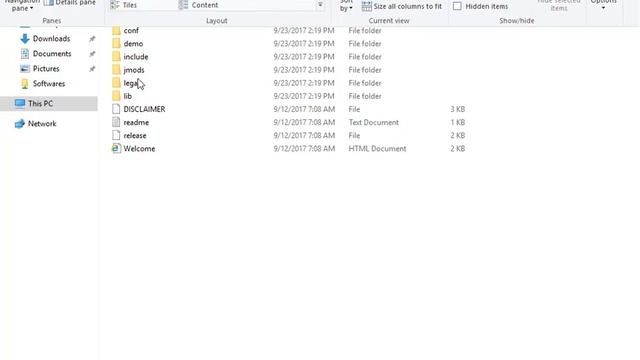The width and height of the screenshot is (640, 360).
Task: Click the DISCLAIMER file icon
Action: coord(116,109)
